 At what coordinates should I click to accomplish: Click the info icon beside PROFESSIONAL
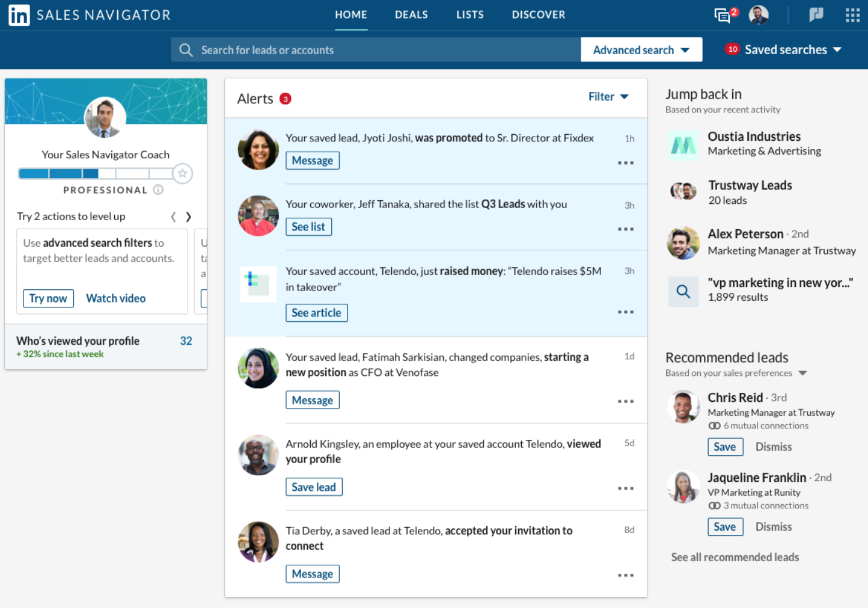[x=157, y=189]
